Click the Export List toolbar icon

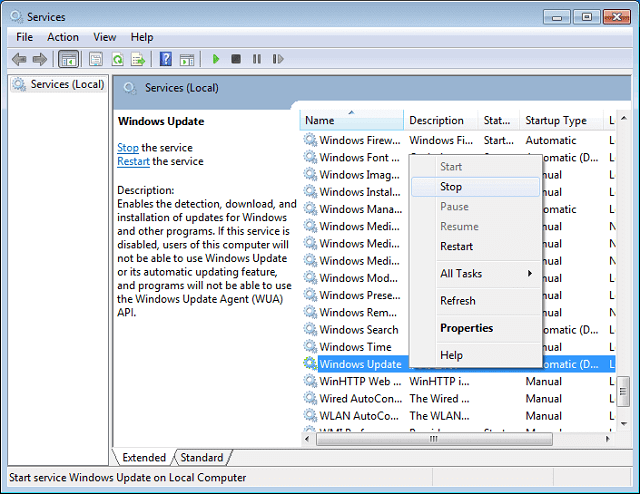[x=137, y=59]
